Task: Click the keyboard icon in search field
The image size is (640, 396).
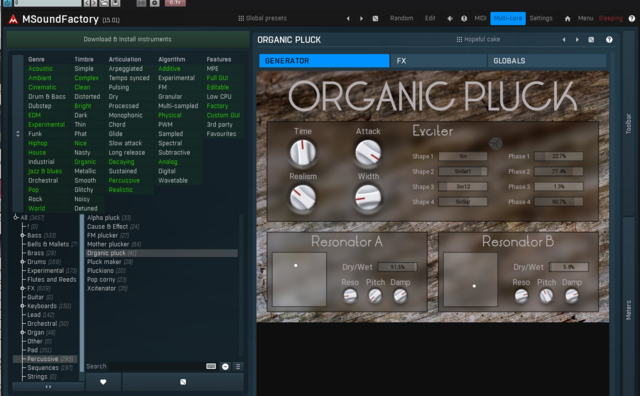Action: [x=211, y=366]
